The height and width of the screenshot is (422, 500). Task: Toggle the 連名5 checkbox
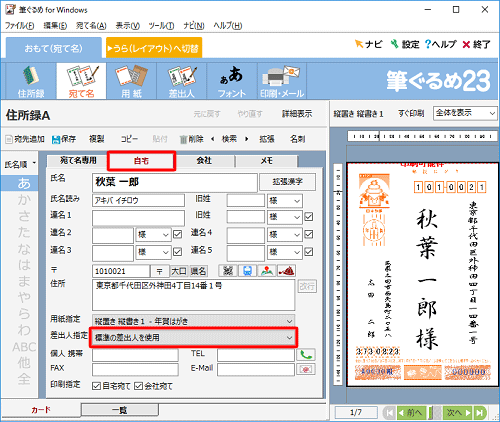[309, 252]
